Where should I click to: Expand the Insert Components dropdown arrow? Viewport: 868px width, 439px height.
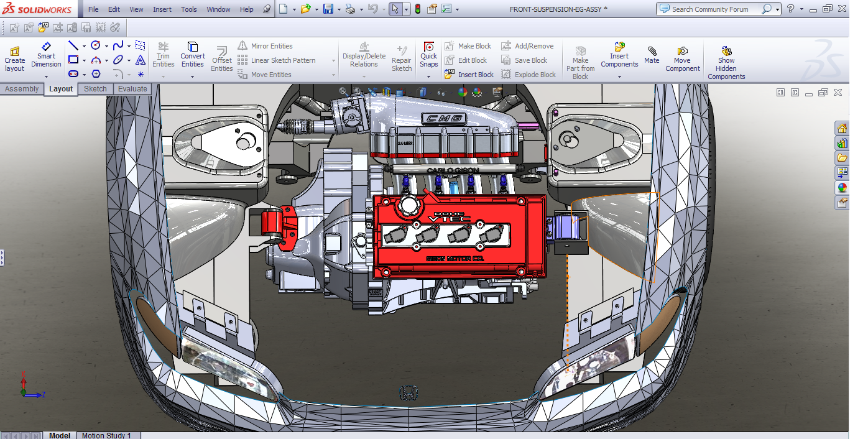click(x=619, y=77)
